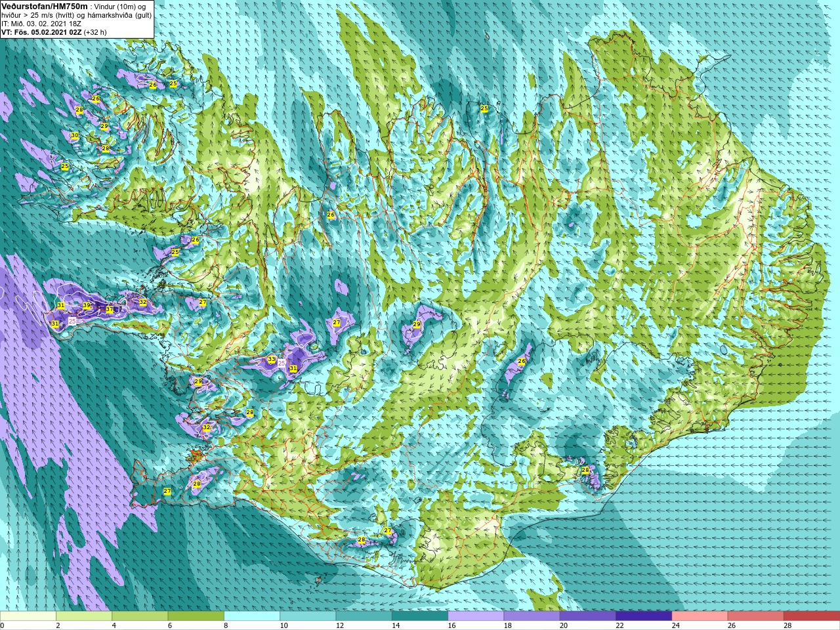Click the light turquoise 10–12 m/s legend swatch
Viewport: 840px width, 630px height.
pos(308,616)
